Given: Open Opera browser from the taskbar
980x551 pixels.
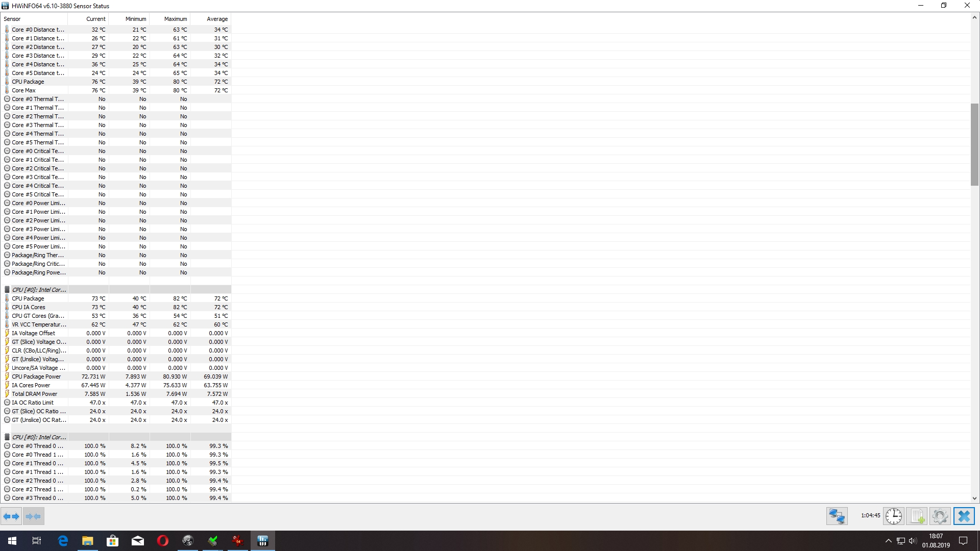Looking at the screenshot, I should click(x=163, y=541).
